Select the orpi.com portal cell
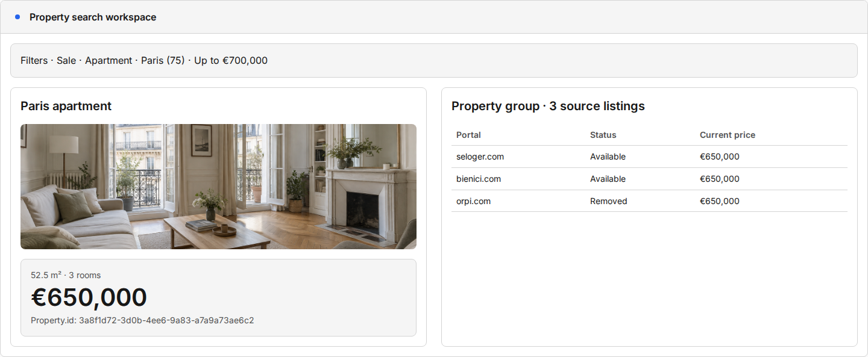Image resolution: width=868 pixels, height=357 pixels. coord(473,201)
